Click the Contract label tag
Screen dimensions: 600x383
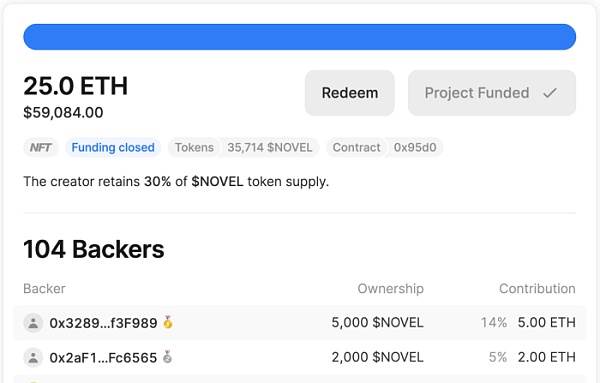pos(356,147)
